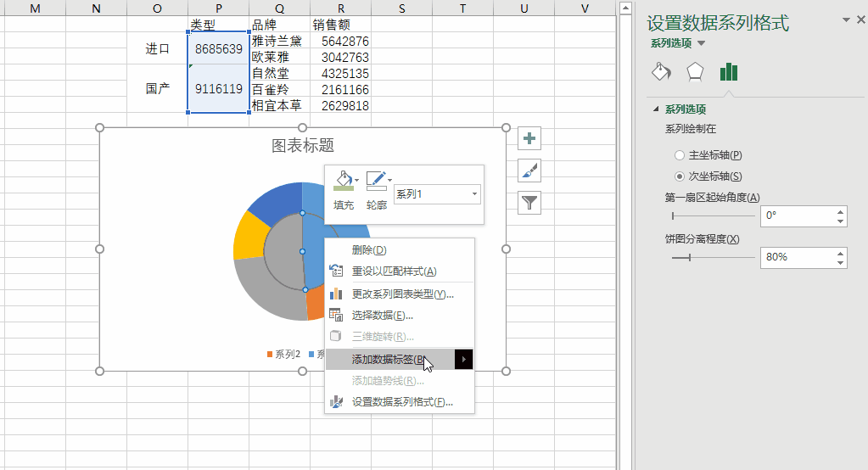Click the Chart Styles brush button
Image resolution: width=868 pixels, height=470 pixels.
(x=529, y=171)
